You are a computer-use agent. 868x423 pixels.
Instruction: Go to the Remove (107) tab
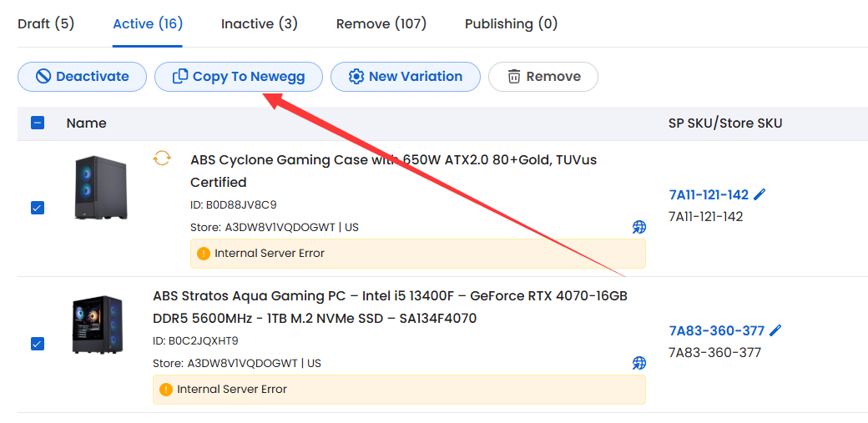tap(381, 24)
